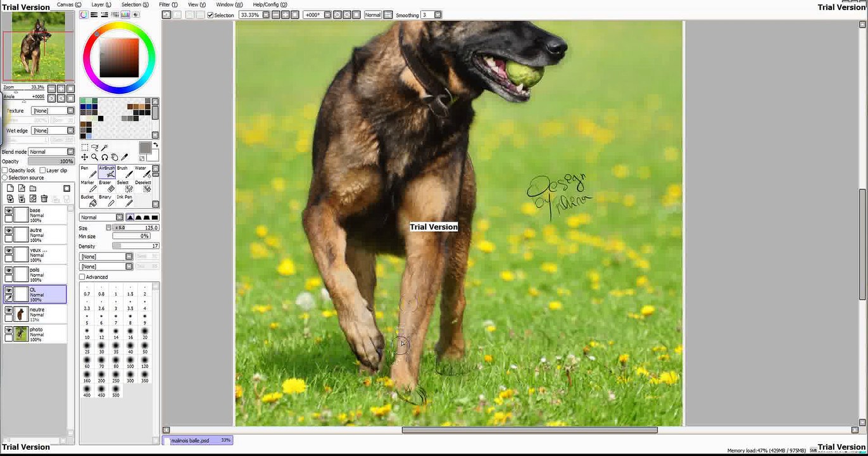This screenshot has width=868, height=456.
Task: Uncheck the Selection checkbox in toolbar
Action: pyautogui.click(x=211, y=15)
